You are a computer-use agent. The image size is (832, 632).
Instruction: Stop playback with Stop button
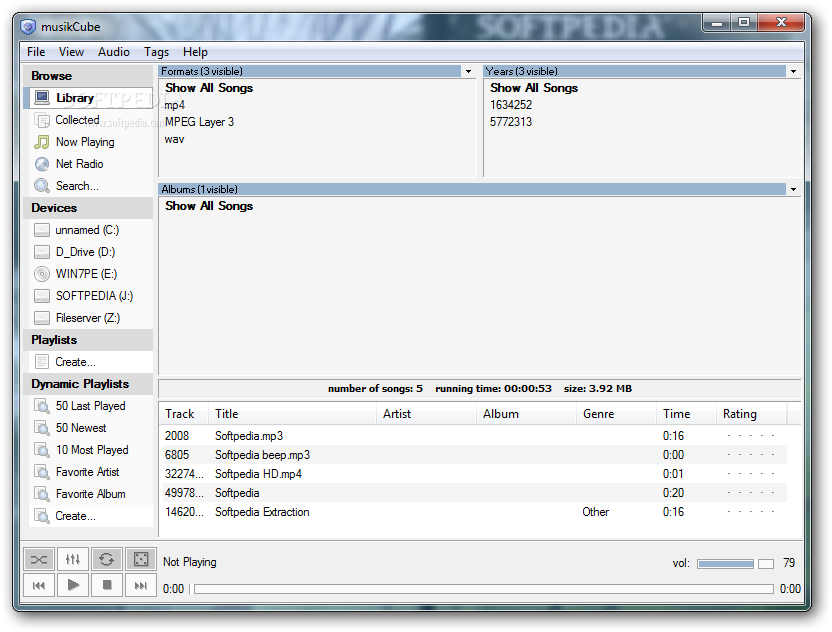point(107,585)
